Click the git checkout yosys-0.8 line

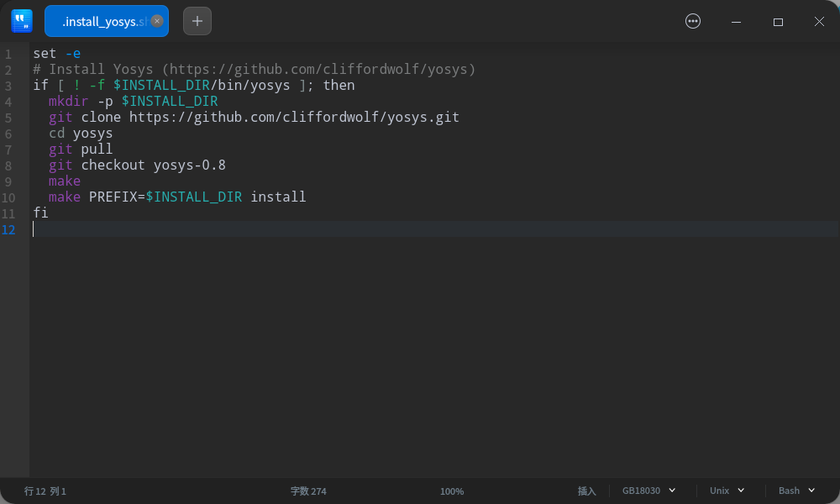point(137,165)
